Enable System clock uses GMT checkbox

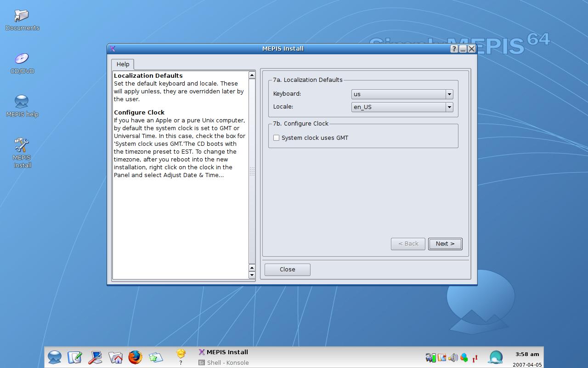pos(276,138)
